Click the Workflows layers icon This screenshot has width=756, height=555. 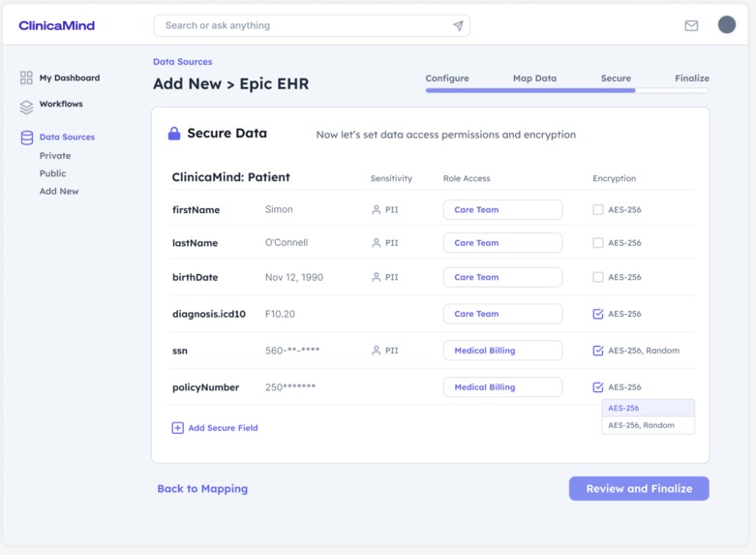pyautogui.click(x=26, y=107)
